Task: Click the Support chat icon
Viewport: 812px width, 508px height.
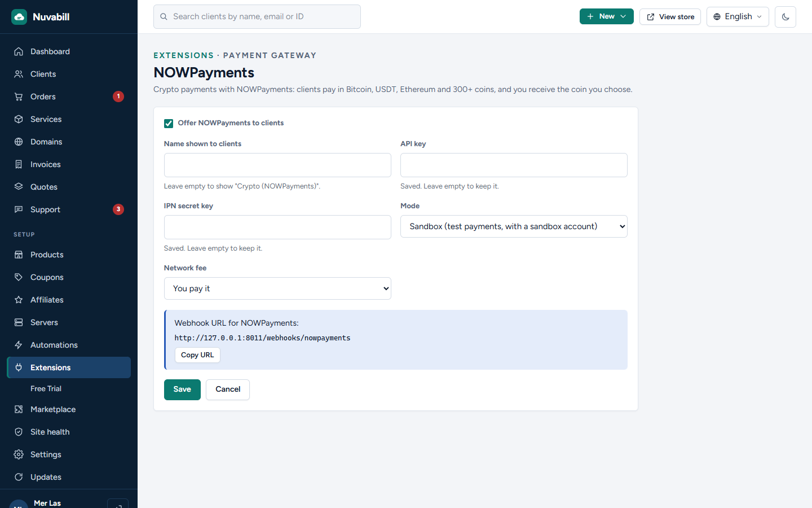Action: pyautogui.click(x=19, y=209)
